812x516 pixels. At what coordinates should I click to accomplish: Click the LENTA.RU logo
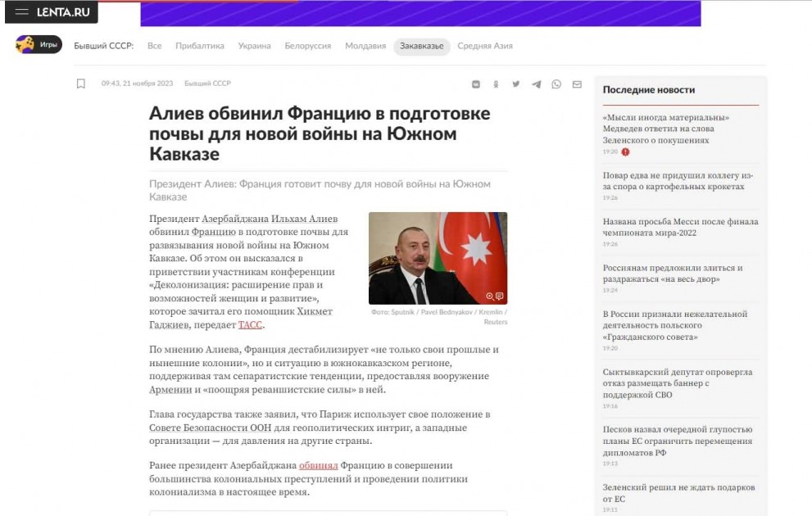click(x=64, y=12)
